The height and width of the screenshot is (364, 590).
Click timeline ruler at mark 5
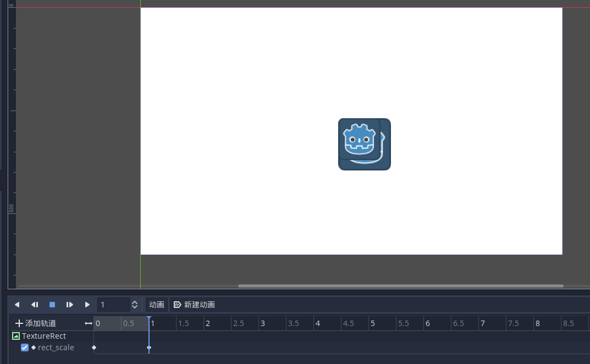pyautogui.click(x=372, y=323)
